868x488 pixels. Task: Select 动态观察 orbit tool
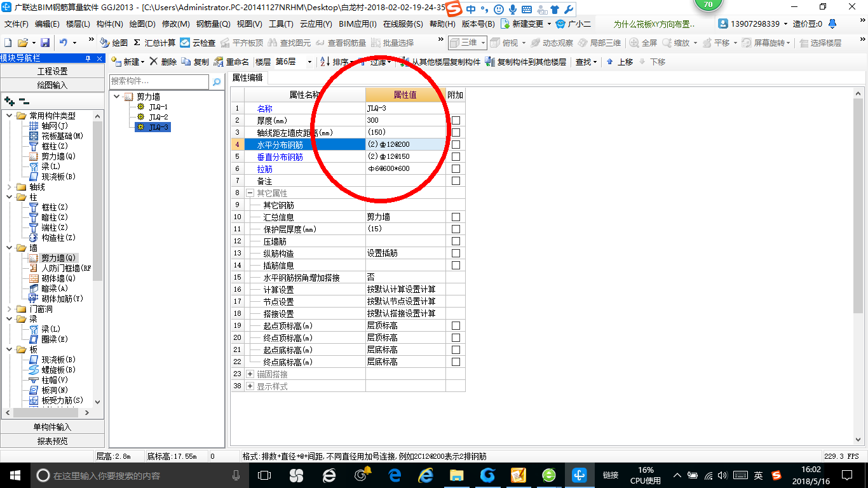coord(552,43)
